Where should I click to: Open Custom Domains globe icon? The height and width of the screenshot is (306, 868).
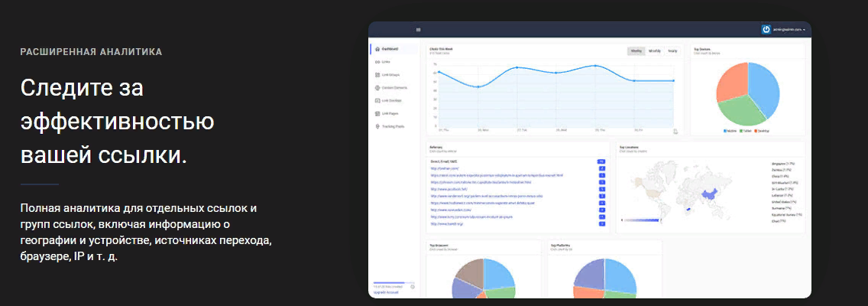coord(377,88)
